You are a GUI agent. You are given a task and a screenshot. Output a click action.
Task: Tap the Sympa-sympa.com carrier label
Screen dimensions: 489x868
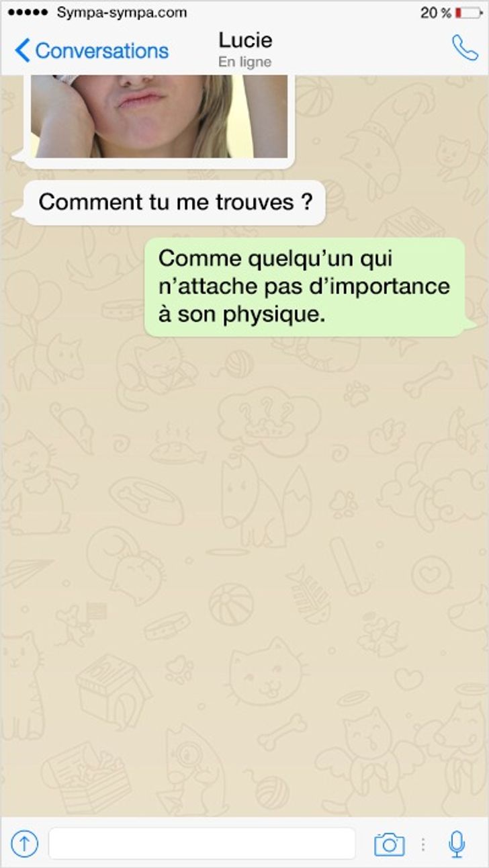point(122,13)
